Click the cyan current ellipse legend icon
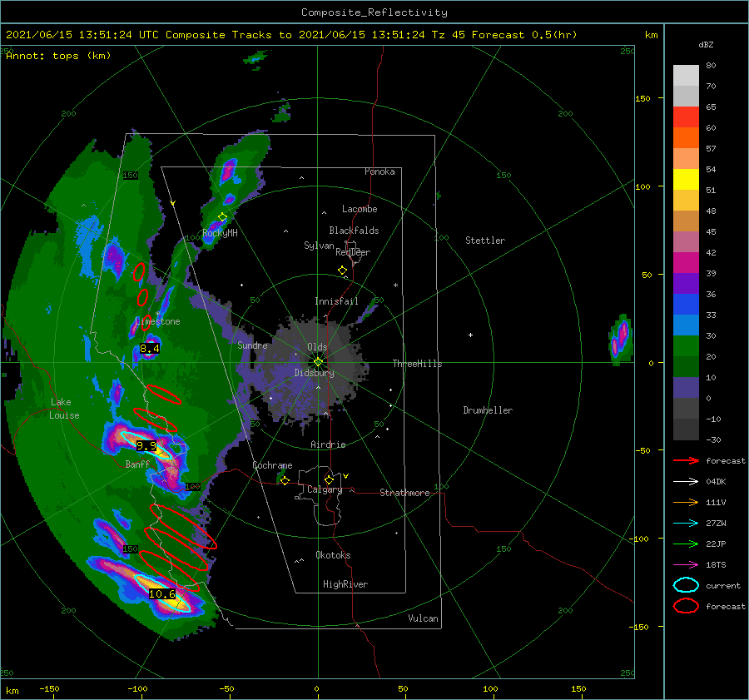The width and height of the screenshot is (749, 700). click(x=686, y=585)
